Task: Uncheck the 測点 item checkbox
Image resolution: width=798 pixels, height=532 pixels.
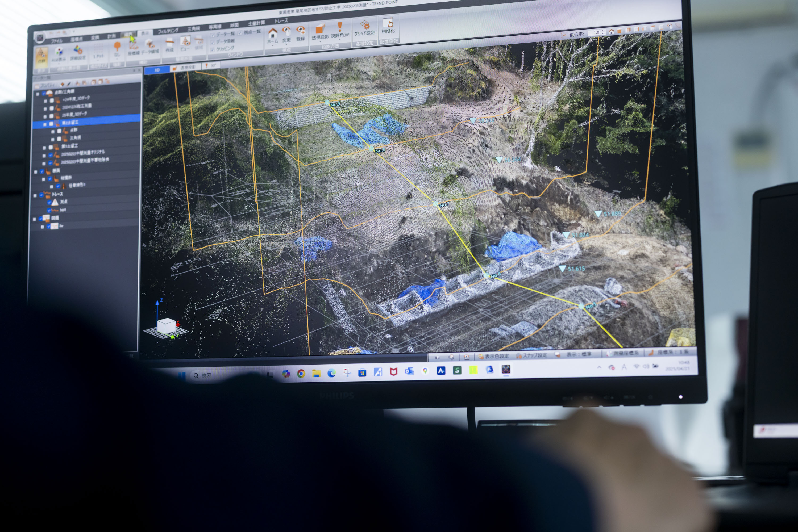Action: coord(49,202)
